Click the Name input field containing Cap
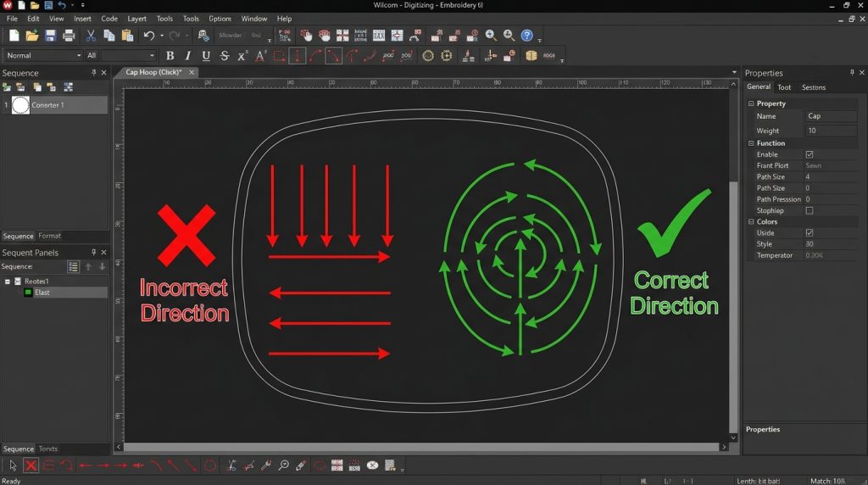 pos(830,116)
